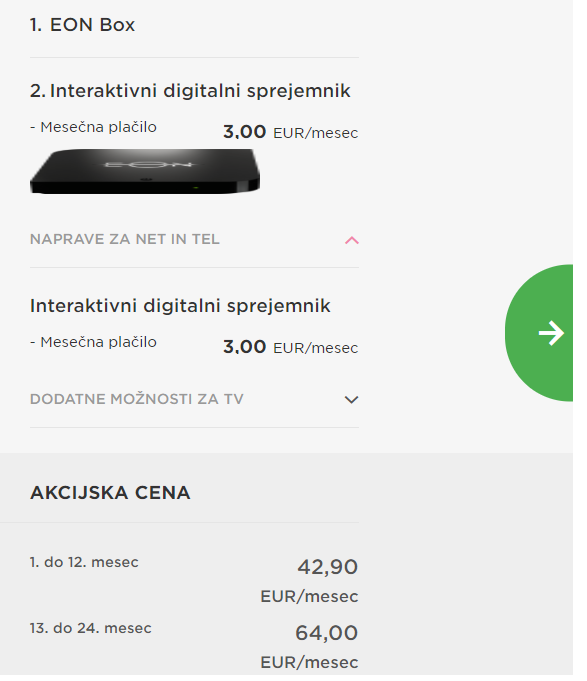587x681 pixels.
Task: Click the AKCIJSKA CENA heading
Action: (110, 493)
